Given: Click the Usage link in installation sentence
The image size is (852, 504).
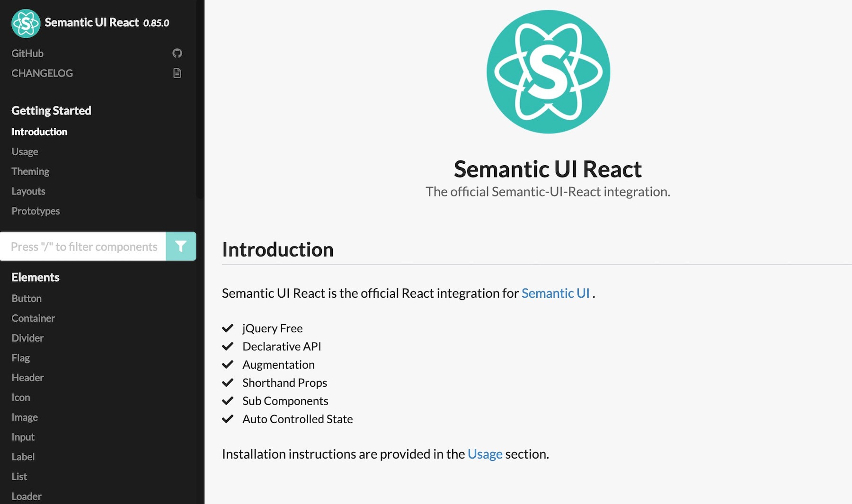Looking at the screenshot, I should pyautogui.click(x=484, y=454).
